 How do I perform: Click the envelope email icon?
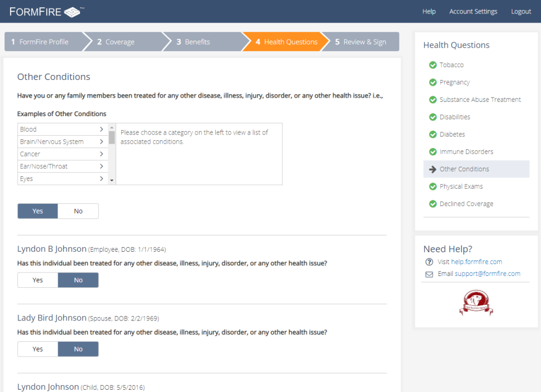coord(429,274)
